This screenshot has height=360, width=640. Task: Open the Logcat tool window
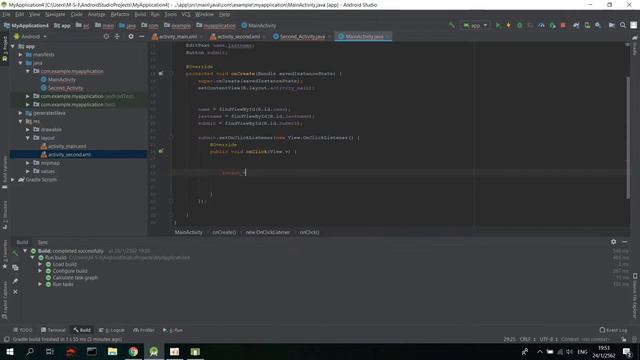coord(112,330)
